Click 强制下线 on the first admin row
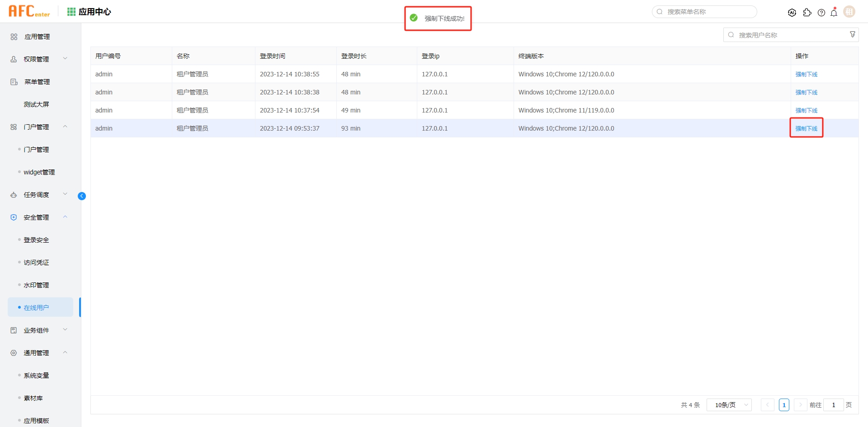This screenshot has width=868, height=427. (806, 74)
